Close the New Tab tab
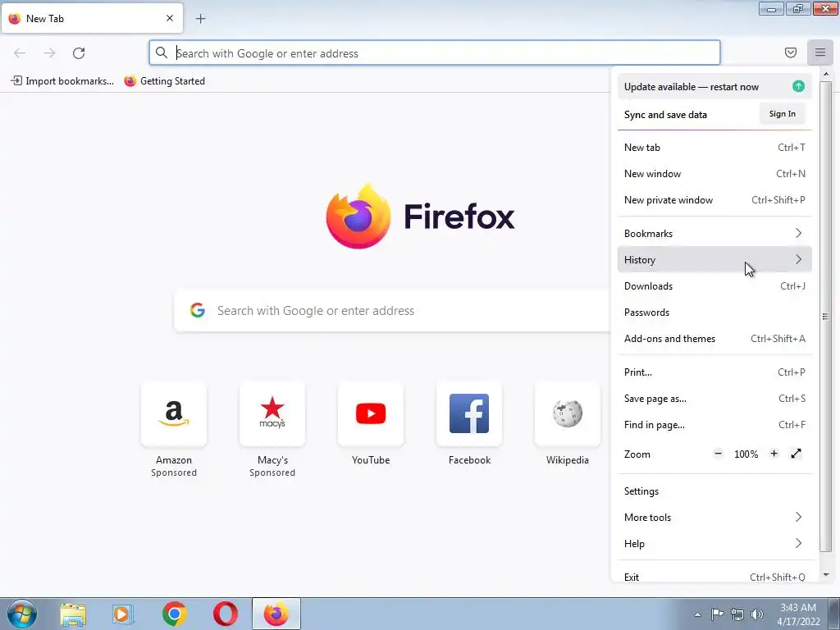This screenshot has width=840, height=630. click(169, 18)
